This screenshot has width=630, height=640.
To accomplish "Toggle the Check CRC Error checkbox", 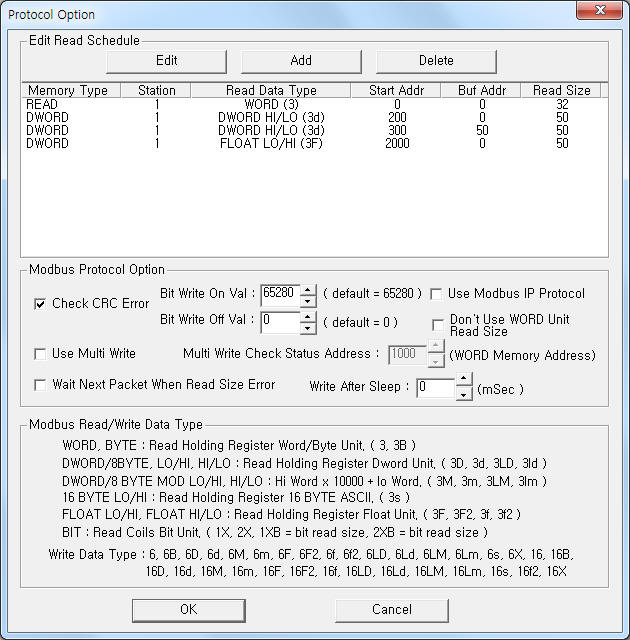I will [x=41, y=304].
